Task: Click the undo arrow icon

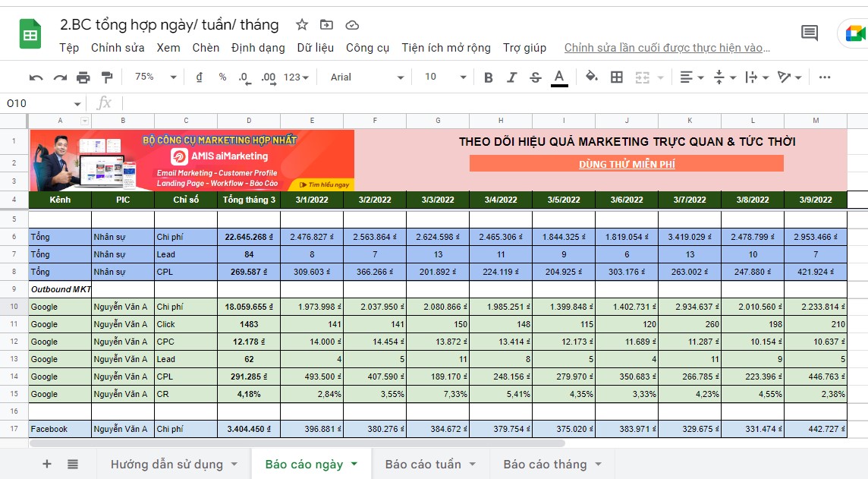Action: pos(36,77)
